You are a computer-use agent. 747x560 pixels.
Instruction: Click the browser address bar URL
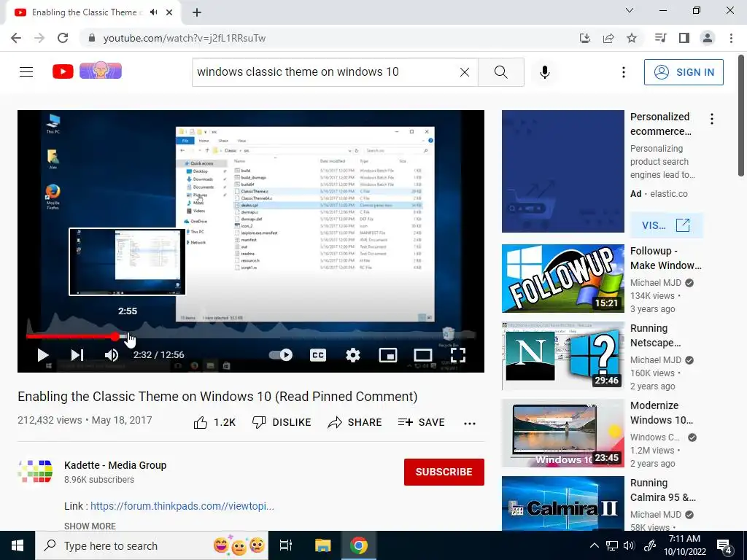tap(184, 38)
